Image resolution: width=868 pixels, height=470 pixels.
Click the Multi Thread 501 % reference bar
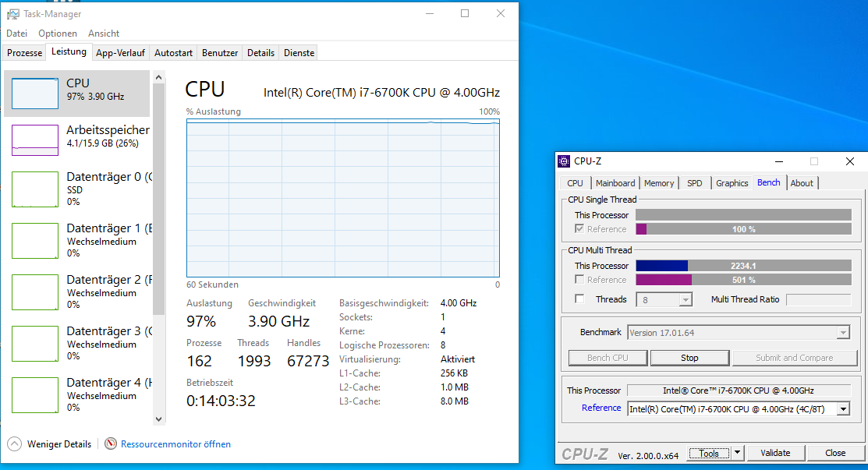(743, 280)
